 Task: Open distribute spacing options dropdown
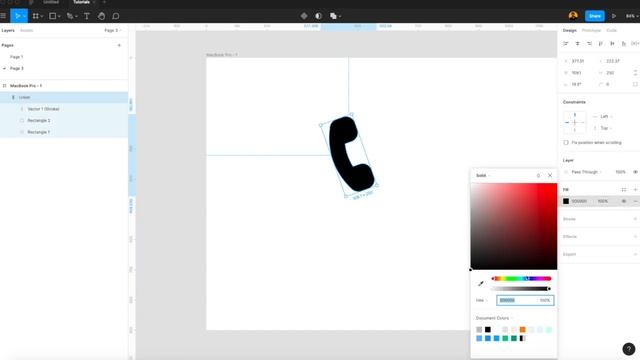635,43
